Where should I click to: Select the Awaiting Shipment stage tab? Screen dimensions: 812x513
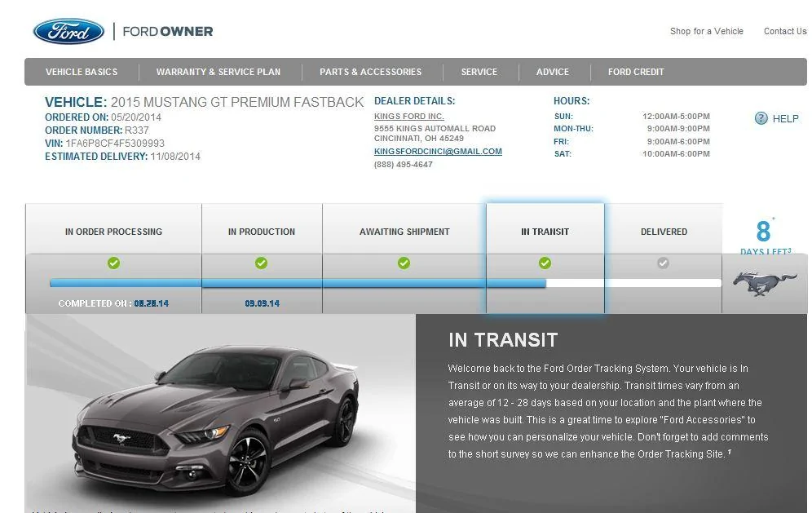404,232
